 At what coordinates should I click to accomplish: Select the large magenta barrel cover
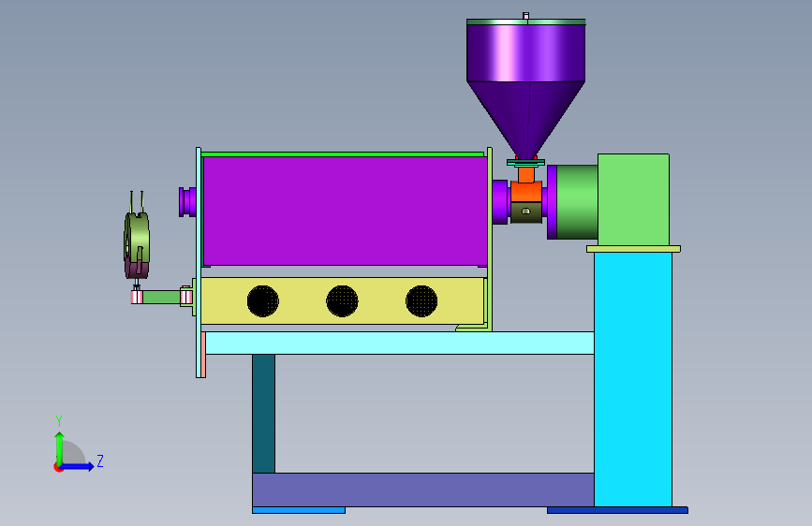coord(345,212)
